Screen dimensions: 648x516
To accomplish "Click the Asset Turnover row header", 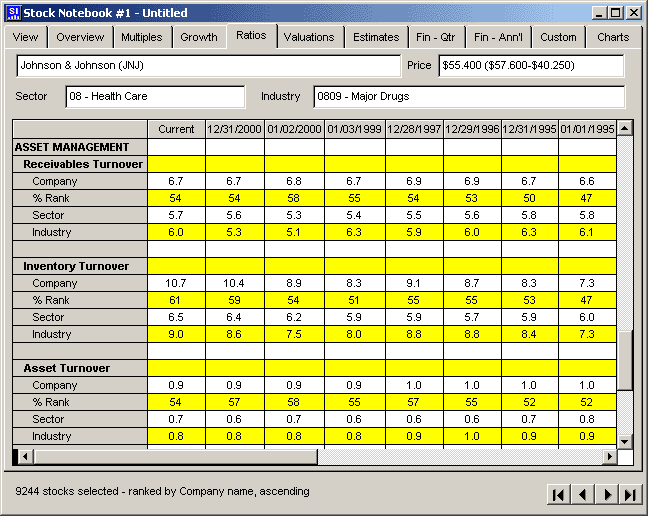I will (80, 368).
